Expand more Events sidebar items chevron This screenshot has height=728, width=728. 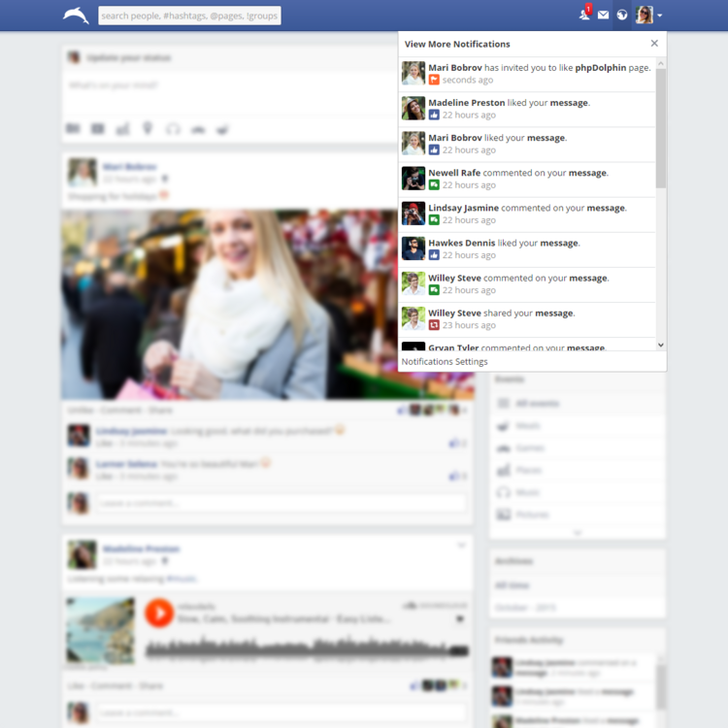578,533
